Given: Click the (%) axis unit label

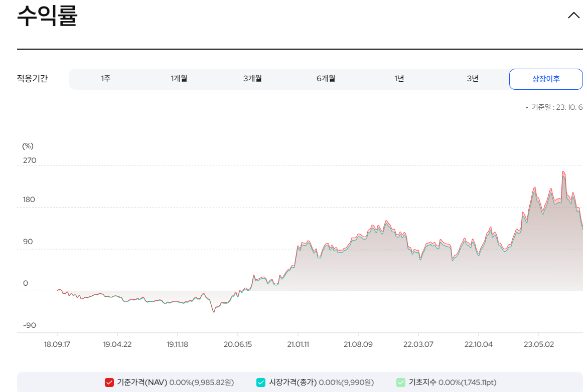Looking at the screenshot, I should click(28, 146).
